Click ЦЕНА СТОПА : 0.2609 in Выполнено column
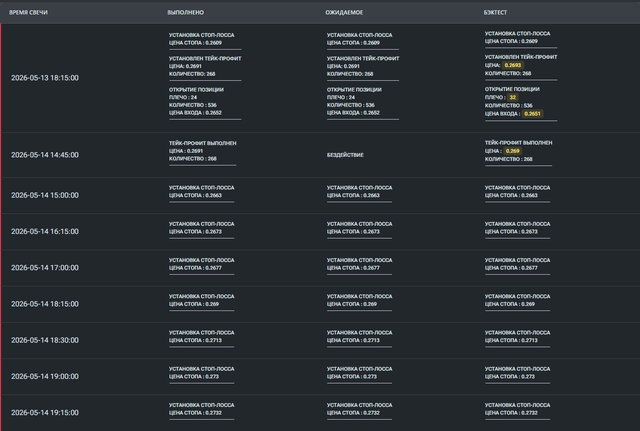 [196, 43]
